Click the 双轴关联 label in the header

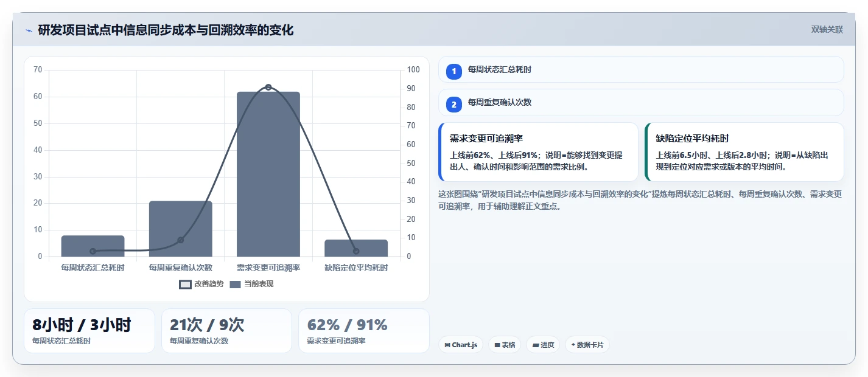click(x=827, y=30)
